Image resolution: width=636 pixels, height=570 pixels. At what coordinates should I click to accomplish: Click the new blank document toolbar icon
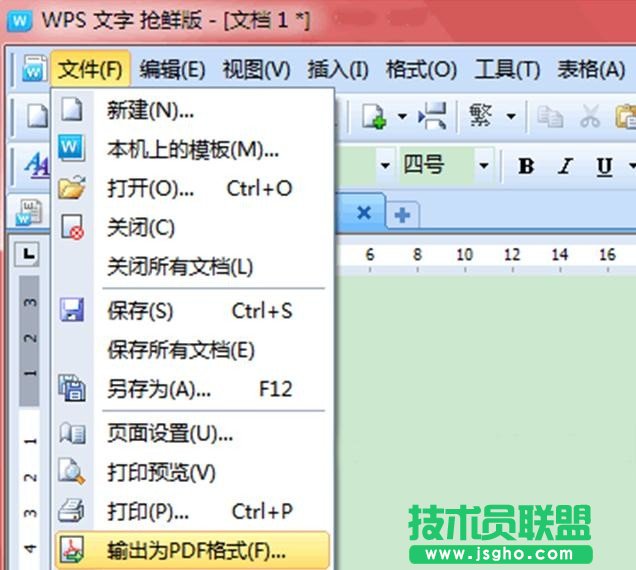tap(37, 116)
